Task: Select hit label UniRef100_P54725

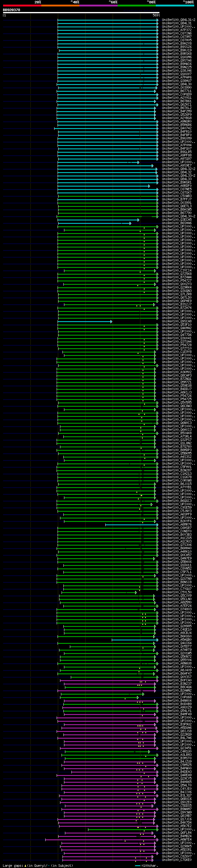Action: click(177, 399)
